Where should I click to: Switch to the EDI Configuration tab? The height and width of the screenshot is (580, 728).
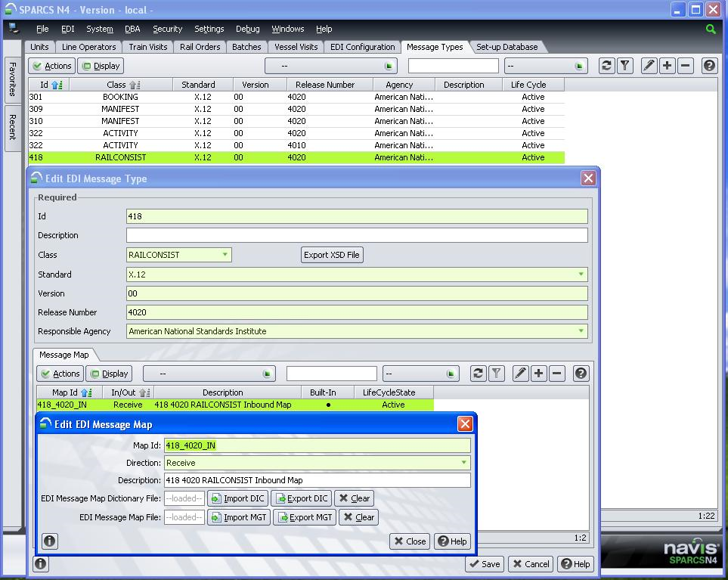tap(363, 47)
